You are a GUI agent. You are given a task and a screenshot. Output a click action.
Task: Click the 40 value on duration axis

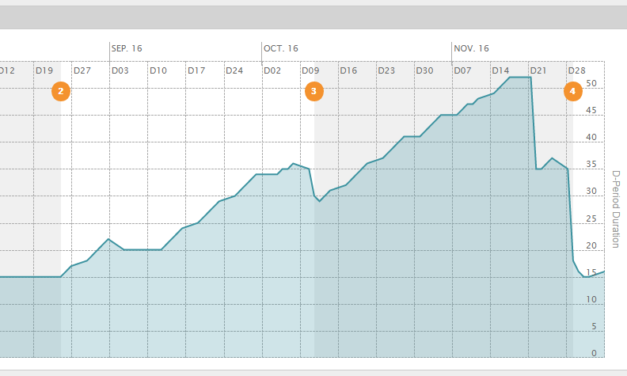click(x=591, y=137)
